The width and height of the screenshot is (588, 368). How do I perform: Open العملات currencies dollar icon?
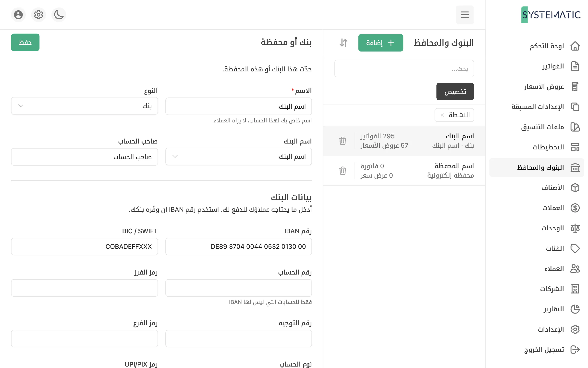coord(575,208)
